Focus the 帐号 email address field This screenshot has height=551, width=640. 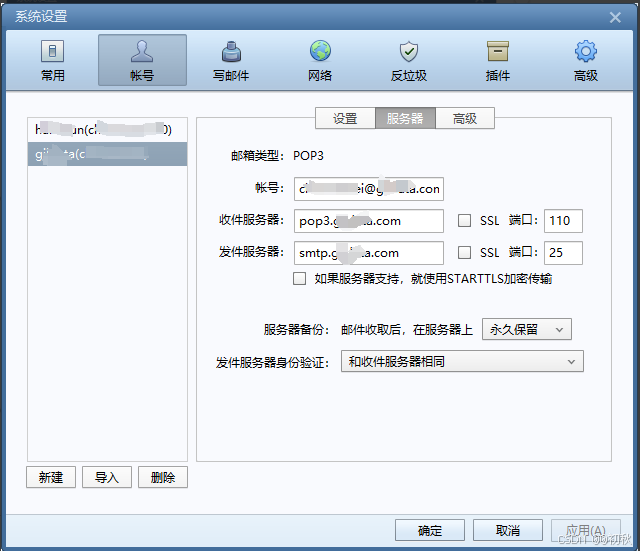[x=369, y=189]
